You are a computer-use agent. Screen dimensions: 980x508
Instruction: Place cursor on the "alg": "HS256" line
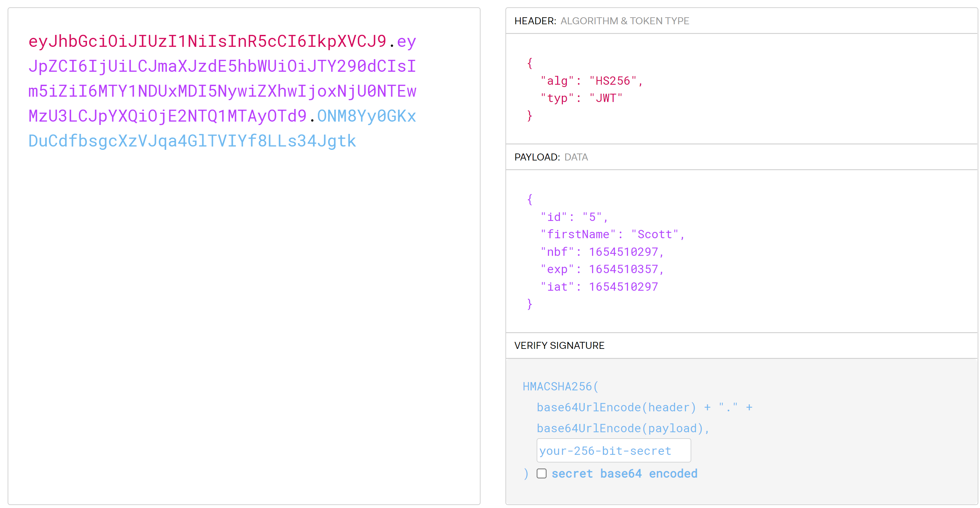(x=592, y=81)
